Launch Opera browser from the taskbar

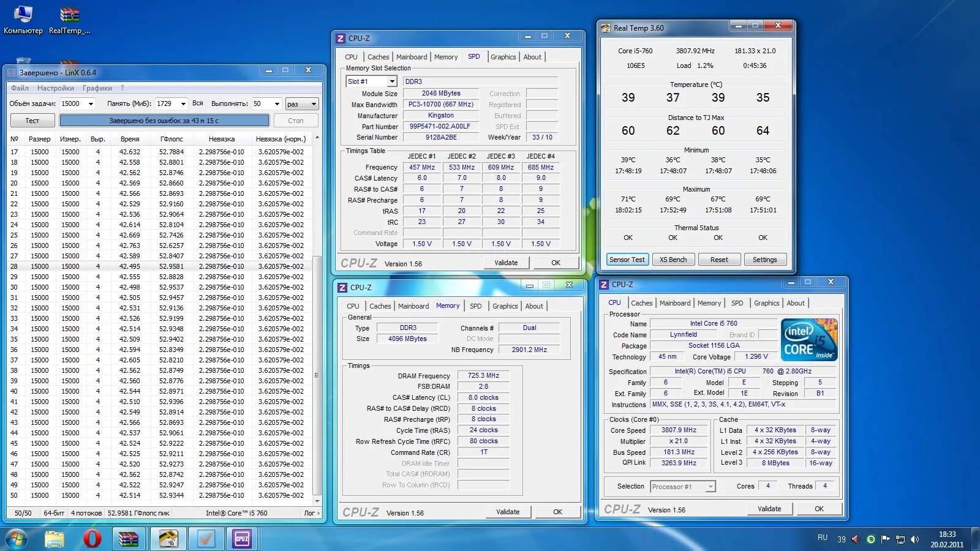pyautogui.click(x=92, y=539)
